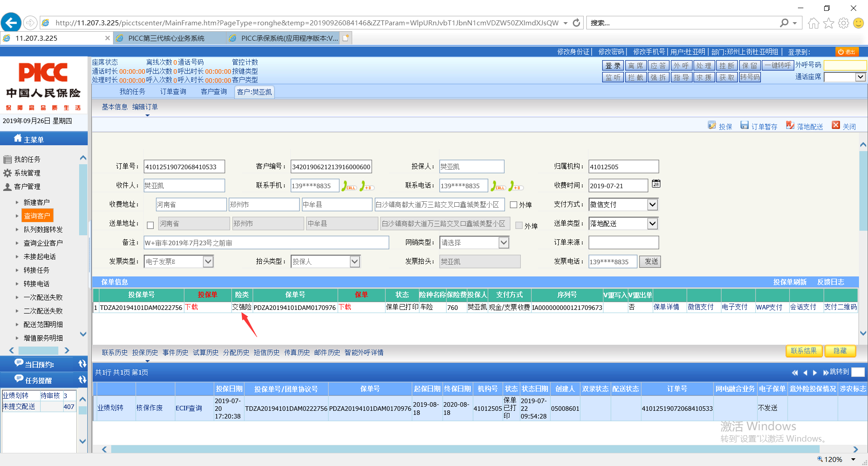Expand the 送单类型 dropdown
868x466 pixels.
[652, 223]
